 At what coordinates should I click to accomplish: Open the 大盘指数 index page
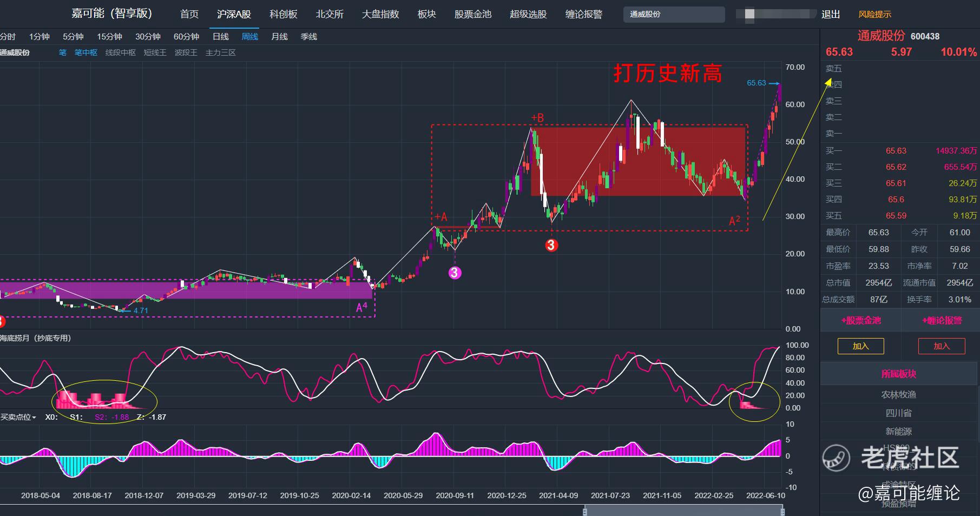coord(380,14)
